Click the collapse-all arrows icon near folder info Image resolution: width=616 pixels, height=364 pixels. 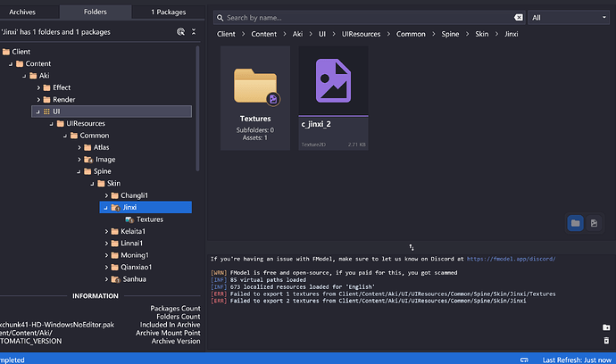click(x=194, y=32)
